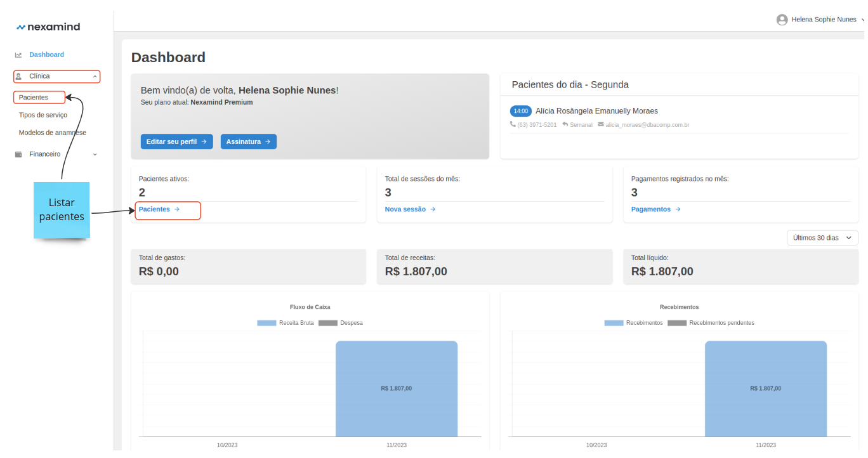Click the Recebimentos chart title
The width and height of the screenshot is (868, 458).
coord(679,307)
